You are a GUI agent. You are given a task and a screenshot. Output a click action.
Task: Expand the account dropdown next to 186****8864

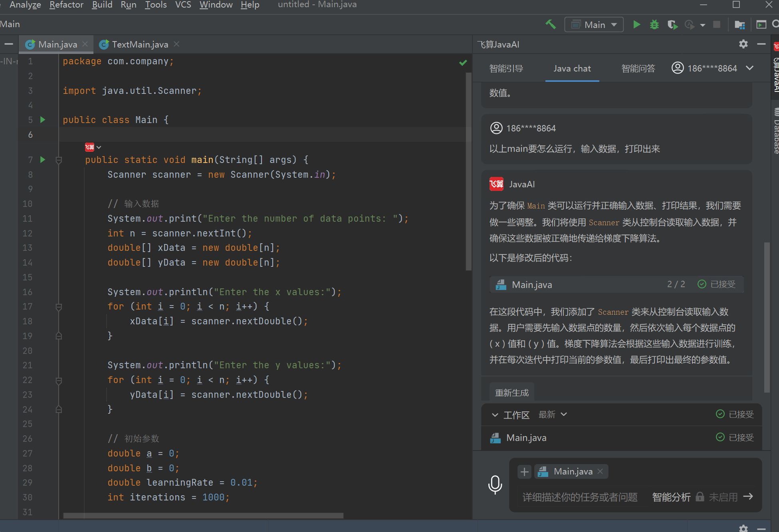tap(750, 68)
